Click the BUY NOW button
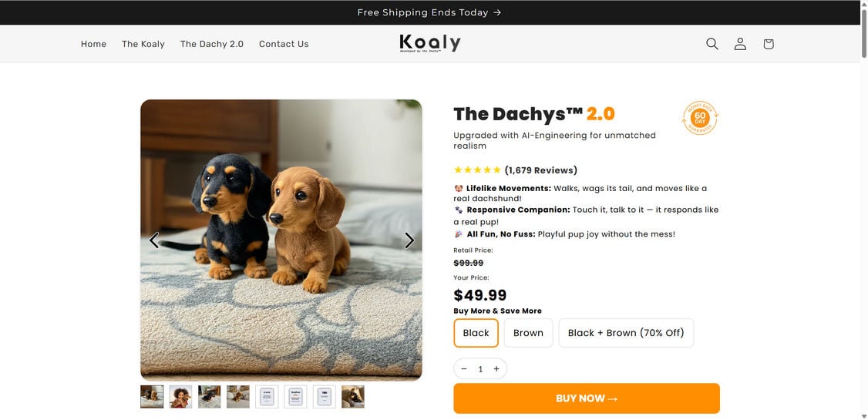This screenshot has width=868, height=420. pos(586,398)
